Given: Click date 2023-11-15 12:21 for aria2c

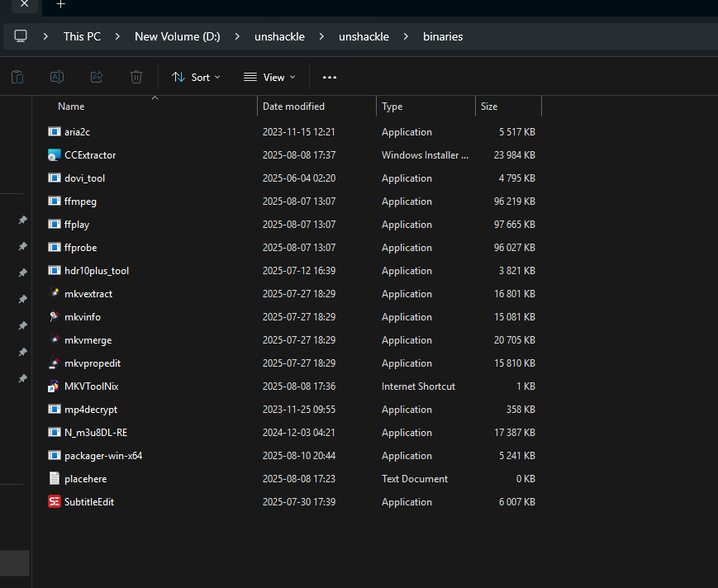Looking at the screenshot, I should pos(298,132).
